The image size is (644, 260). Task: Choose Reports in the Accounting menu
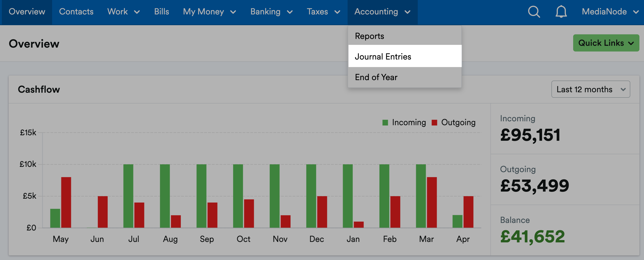point(369,36)
